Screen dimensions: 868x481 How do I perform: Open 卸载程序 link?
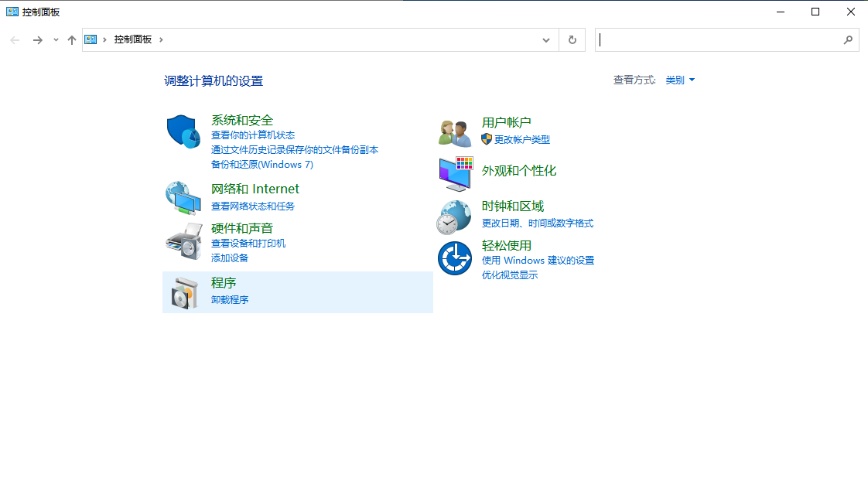(x=229, y=299)
